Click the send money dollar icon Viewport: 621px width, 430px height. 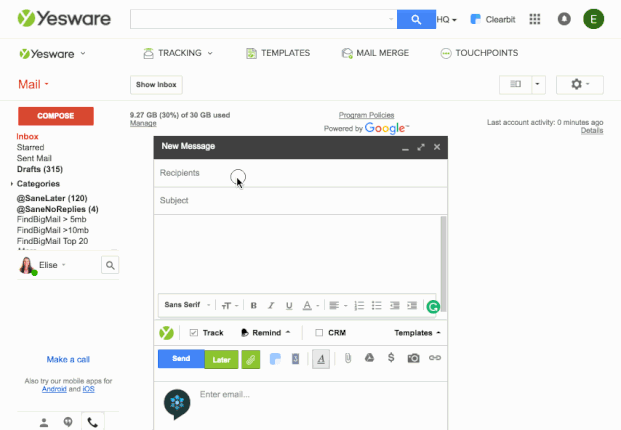pos(391,358)
